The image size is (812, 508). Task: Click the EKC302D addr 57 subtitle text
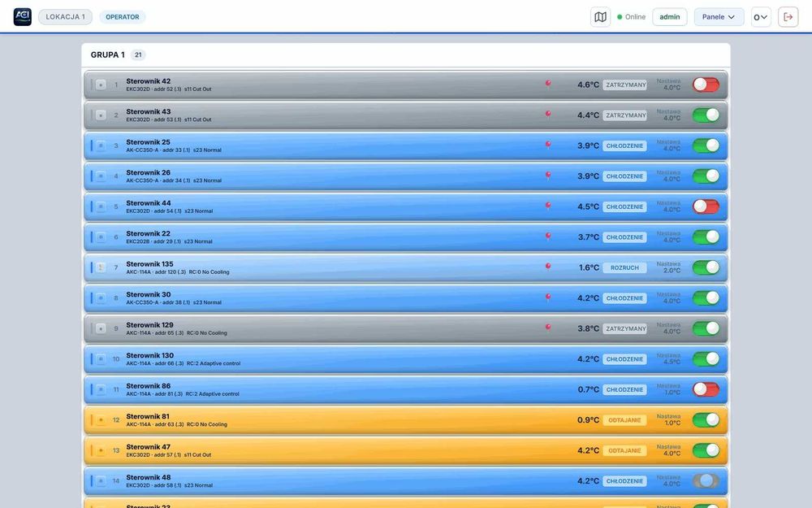[x=169, y=455]
